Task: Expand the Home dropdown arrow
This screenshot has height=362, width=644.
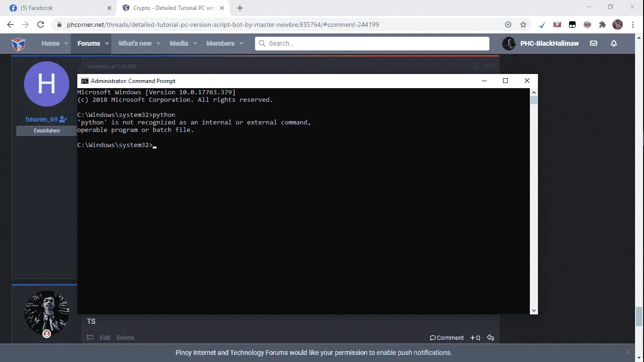Action: (66, 43)
